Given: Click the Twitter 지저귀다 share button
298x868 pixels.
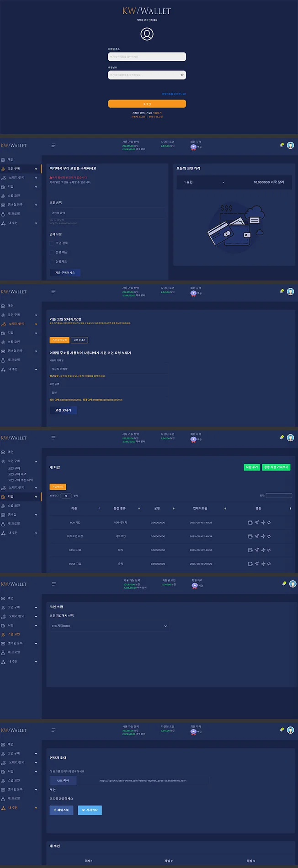Looking at the screenshot, I should (90, 810).
